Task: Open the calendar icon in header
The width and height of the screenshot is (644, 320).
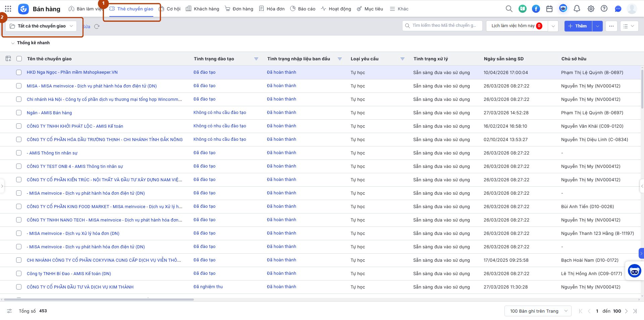Action: [549, 9]
